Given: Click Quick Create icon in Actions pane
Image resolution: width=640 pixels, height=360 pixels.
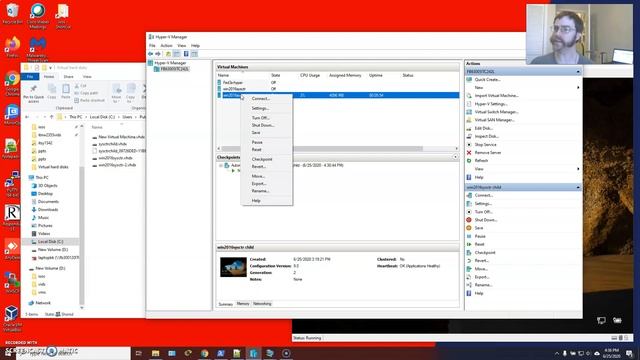Looking at the screenshot, I should (469, 80).
